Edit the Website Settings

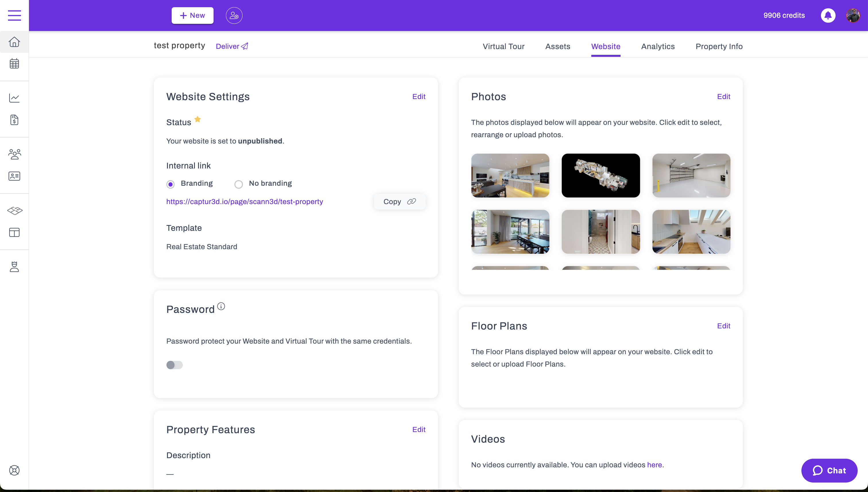click(418, 97)
